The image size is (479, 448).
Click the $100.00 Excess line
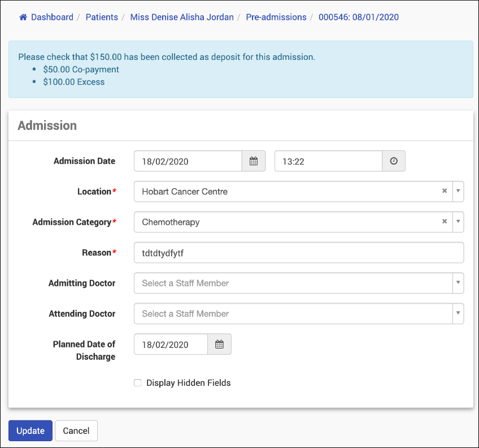73,82
